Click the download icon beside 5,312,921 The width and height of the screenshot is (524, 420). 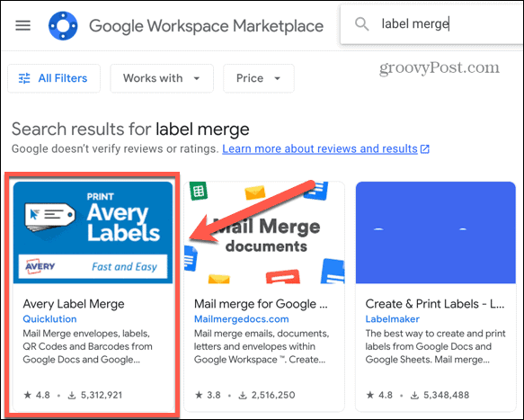(72, 396)
